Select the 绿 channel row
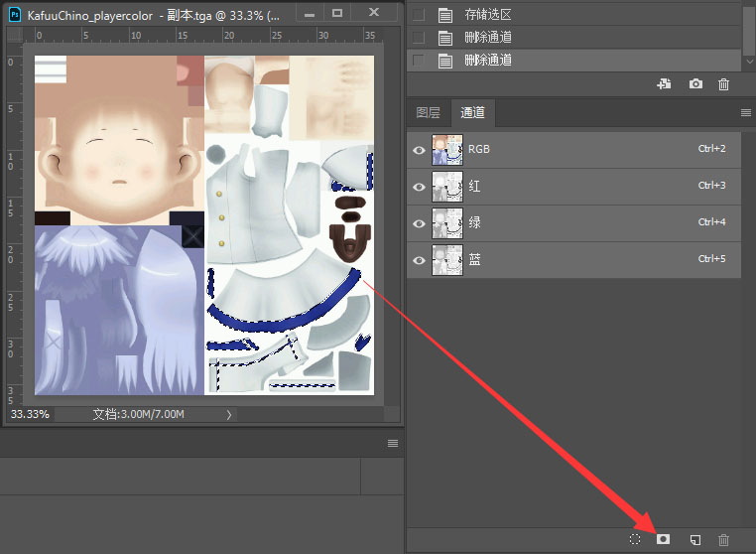 pyautogui.click(x=575, y=222)
